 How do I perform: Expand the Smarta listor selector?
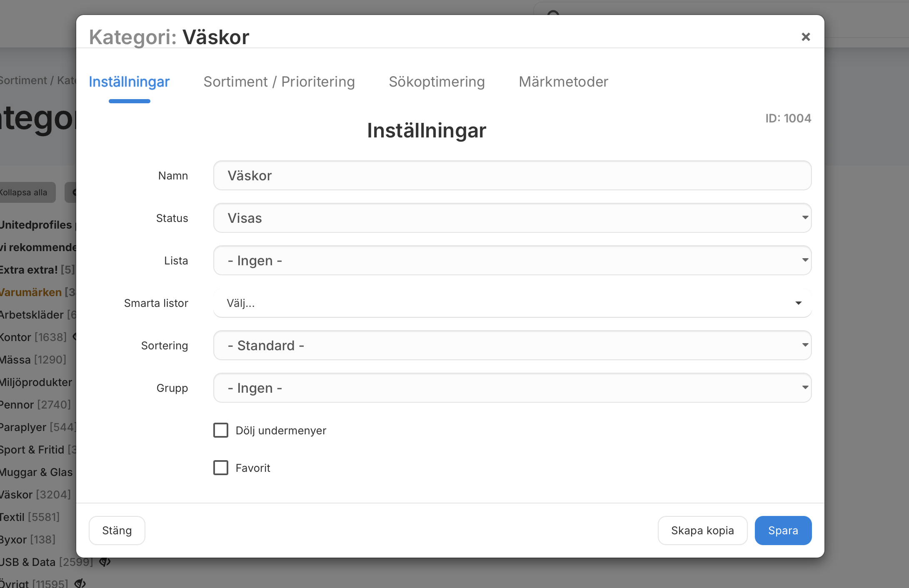coord(512,303)
